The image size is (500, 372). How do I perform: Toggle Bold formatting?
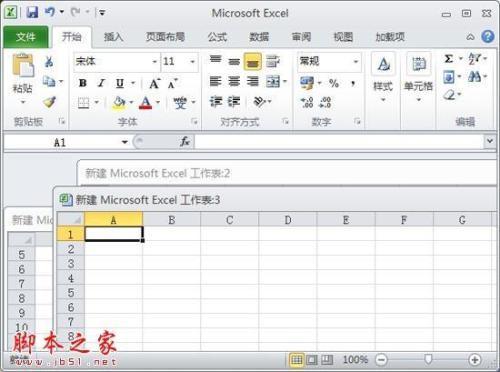(x=83, y=83)
